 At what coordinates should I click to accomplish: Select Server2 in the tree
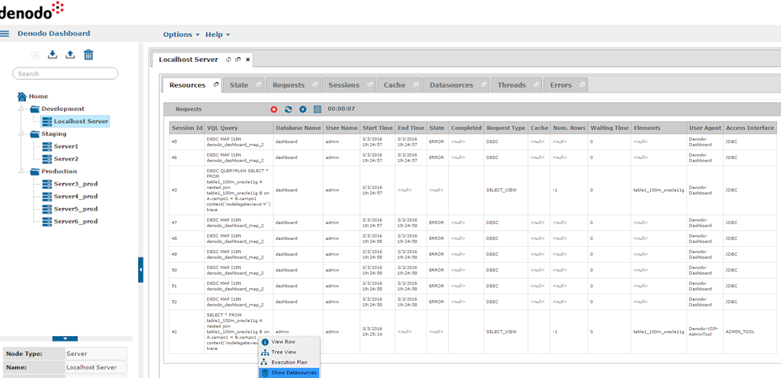click(60, 159)
